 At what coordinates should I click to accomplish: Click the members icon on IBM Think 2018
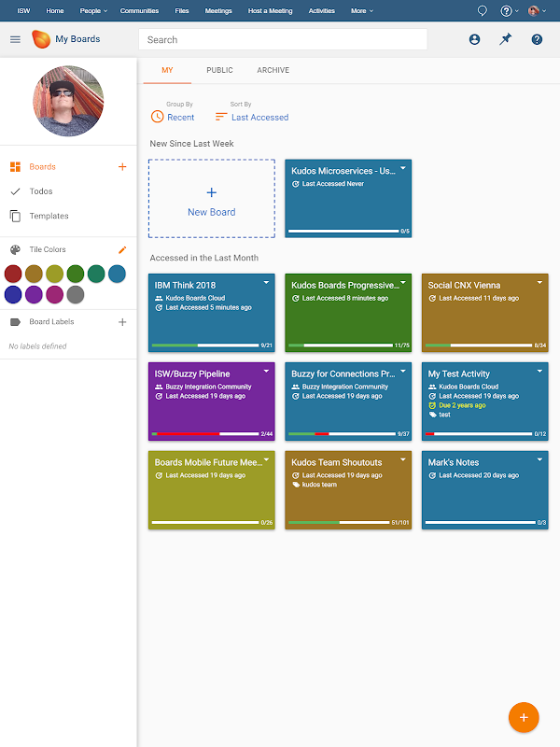tap(159, 298)
